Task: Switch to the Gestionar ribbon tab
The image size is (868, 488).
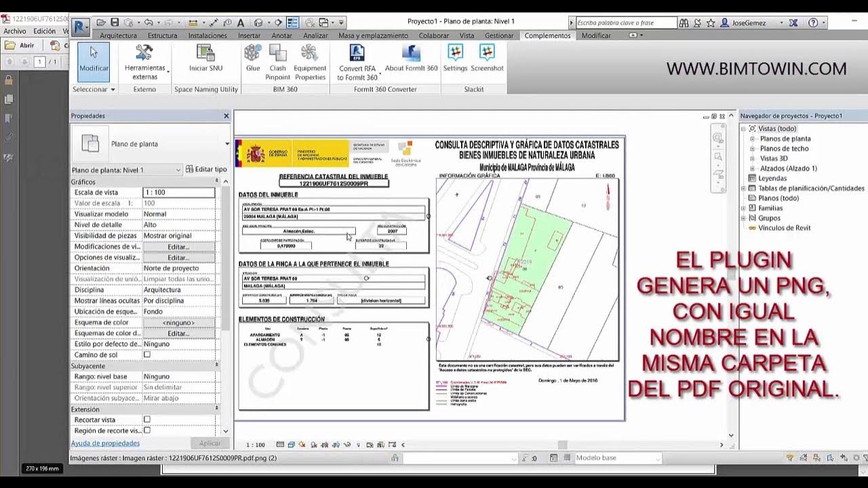Action: pyautogui.click(x=499, y=35)
